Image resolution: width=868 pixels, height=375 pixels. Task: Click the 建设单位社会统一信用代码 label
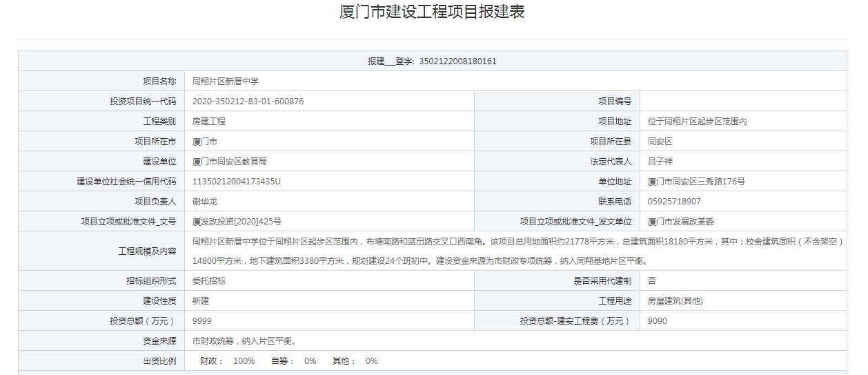tap(126, 182)
